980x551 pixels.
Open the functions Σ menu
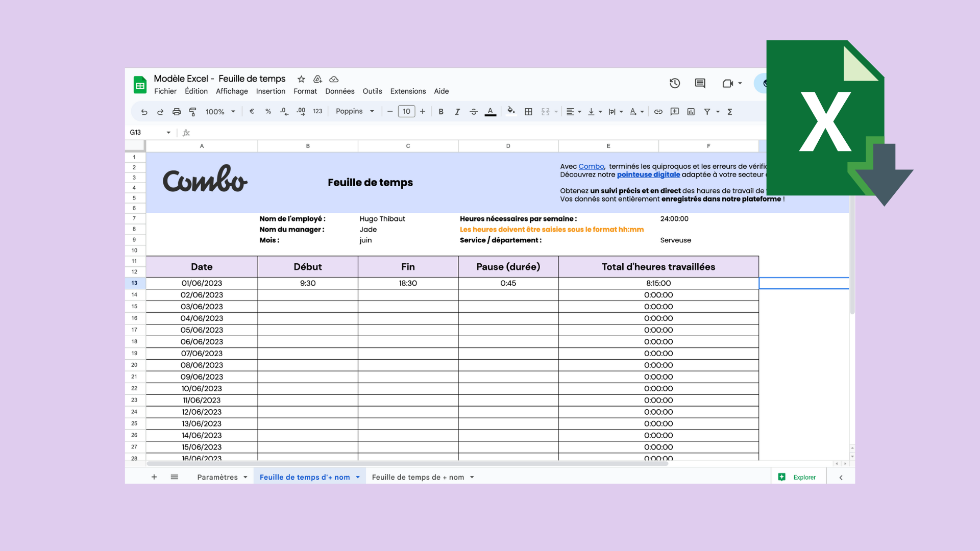click(x=730, y=111)
